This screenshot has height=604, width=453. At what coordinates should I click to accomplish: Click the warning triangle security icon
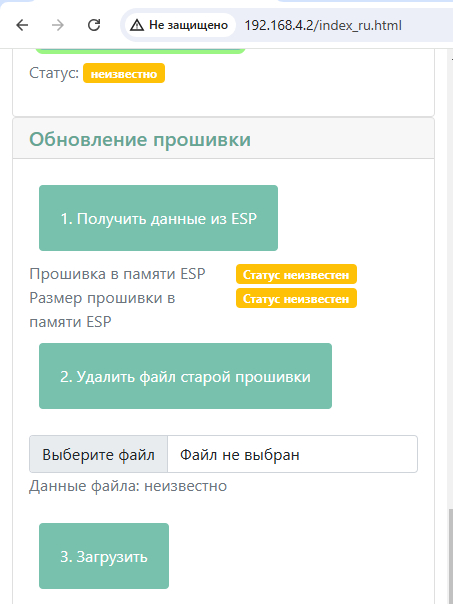(137, 25)
